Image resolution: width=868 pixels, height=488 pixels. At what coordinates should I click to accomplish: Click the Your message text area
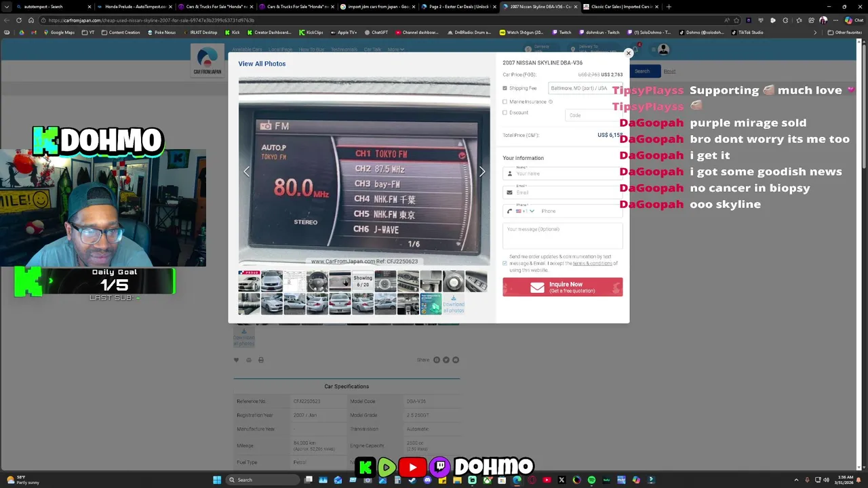coord(562,236)
